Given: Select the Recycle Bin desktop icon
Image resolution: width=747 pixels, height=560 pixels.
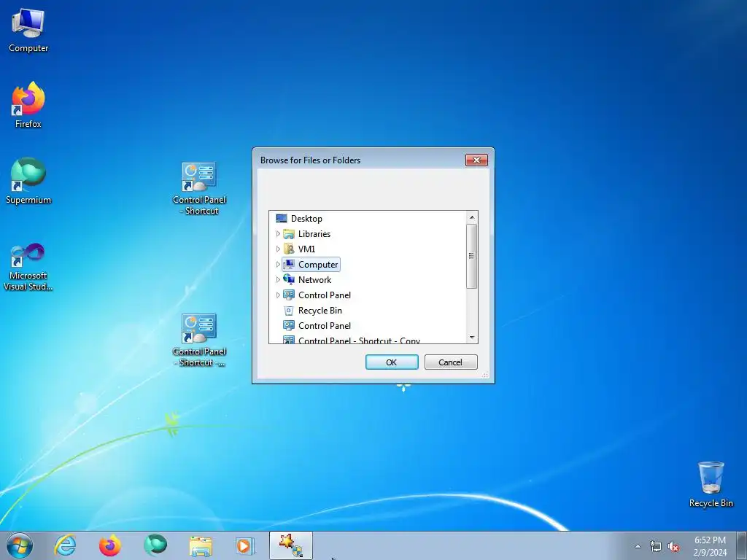Looking at the screenshot, I should click(711, 484).
